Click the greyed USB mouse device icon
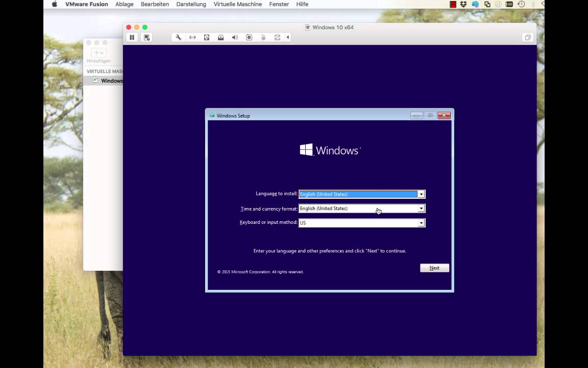Image resolution: width=588 pixels, height=368 pixels. 263,37
